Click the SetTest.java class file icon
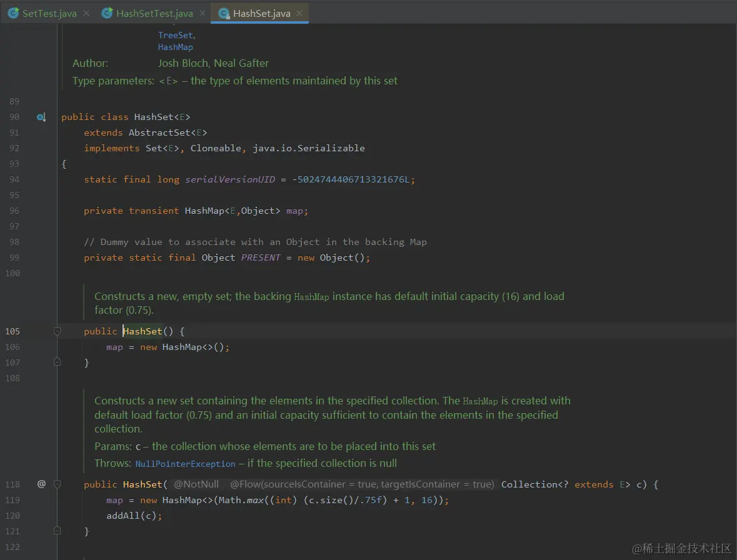737x560 pixels. [x=13, y=13]
